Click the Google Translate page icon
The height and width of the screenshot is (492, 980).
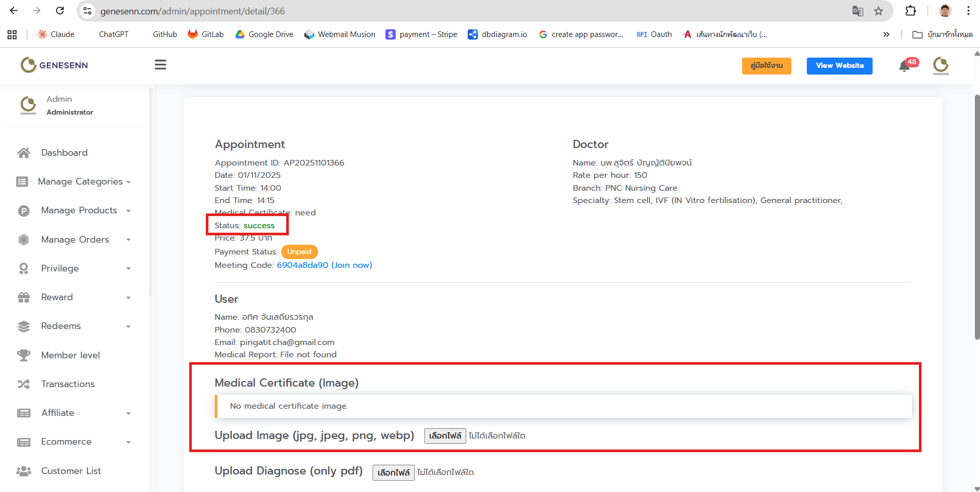click(x=858, y=11)
